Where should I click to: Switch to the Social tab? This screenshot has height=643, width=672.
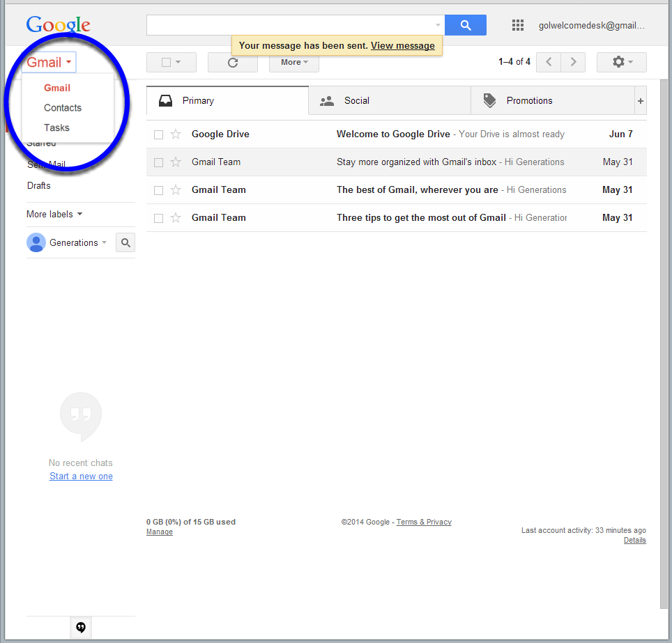pyautogui.click(x=390, y=101)
